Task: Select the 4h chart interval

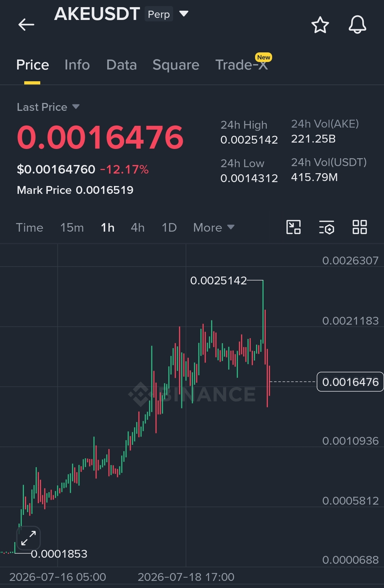Action: (x=137, y=227)
